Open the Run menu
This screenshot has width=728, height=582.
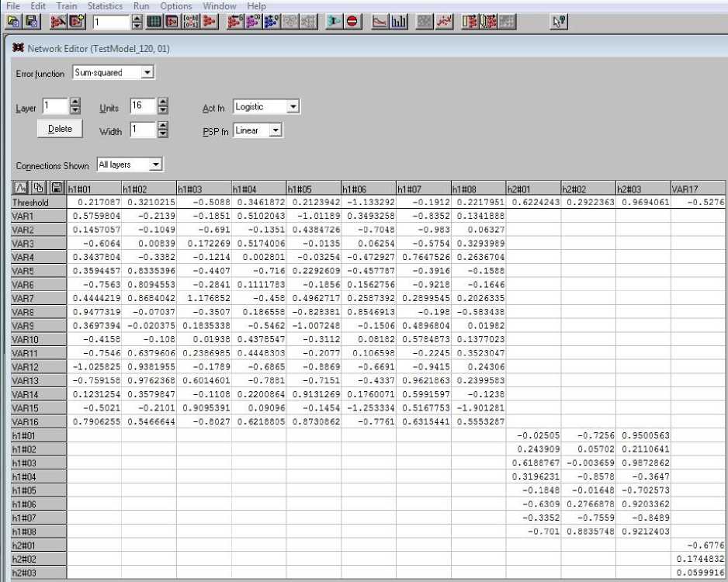pyautogui.click(x=141, y=6)
